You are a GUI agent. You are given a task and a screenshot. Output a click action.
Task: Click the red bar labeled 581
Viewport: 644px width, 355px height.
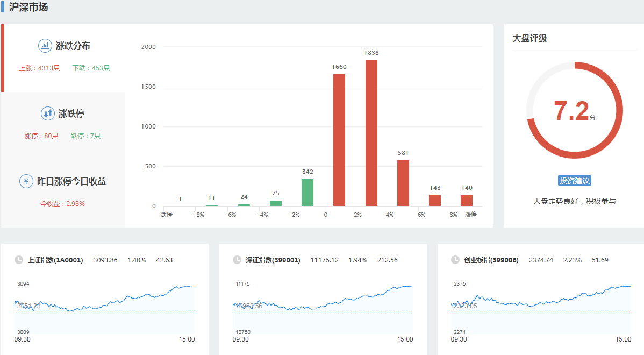(403, 183)
